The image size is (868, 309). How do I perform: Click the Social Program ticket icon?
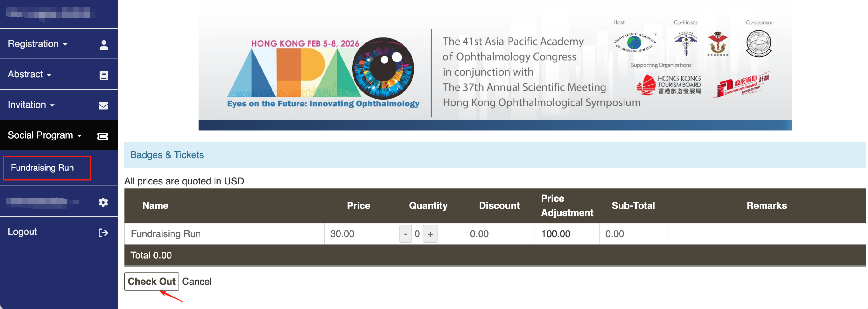point(103,136)
